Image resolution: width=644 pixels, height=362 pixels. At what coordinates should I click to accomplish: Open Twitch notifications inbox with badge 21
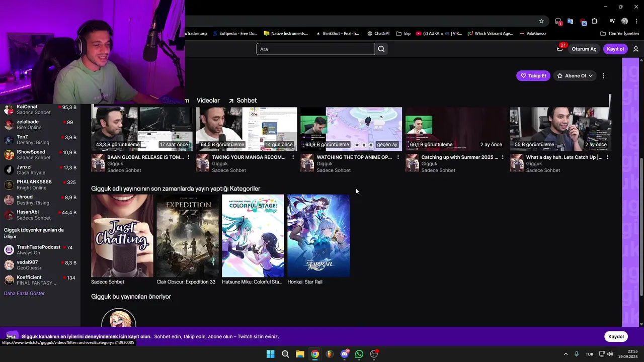point(560,49)
